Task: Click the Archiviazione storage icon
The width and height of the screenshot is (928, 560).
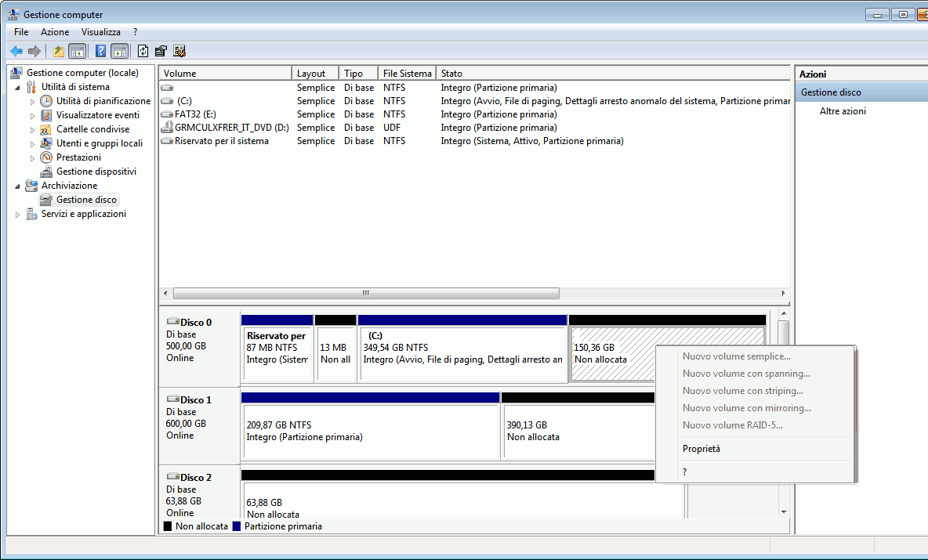Action: tap(31, 186)
